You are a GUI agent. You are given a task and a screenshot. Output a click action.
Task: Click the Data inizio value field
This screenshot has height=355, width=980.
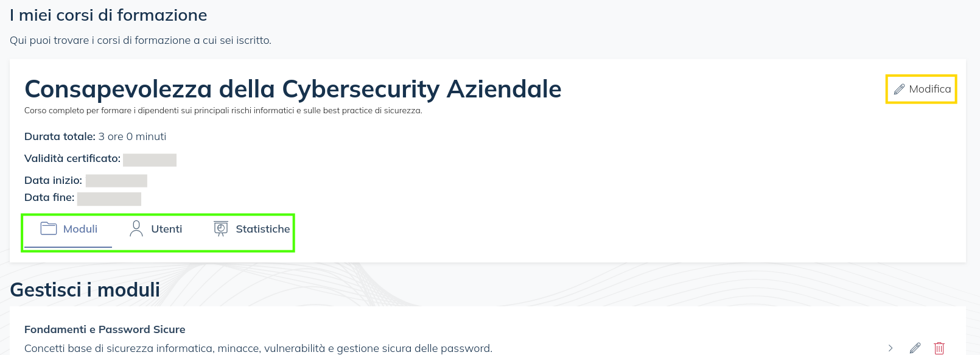[116, 181]
